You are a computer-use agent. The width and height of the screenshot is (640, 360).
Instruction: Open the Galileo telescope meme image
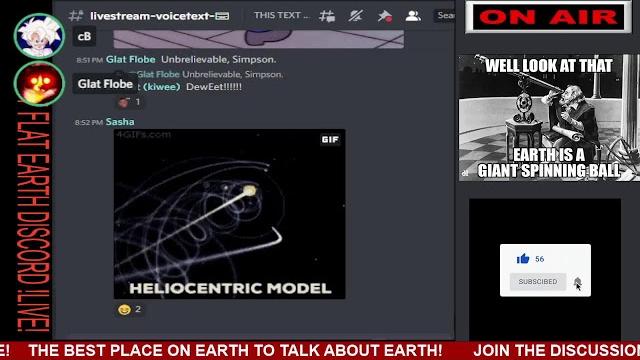(x=549, y=118)
